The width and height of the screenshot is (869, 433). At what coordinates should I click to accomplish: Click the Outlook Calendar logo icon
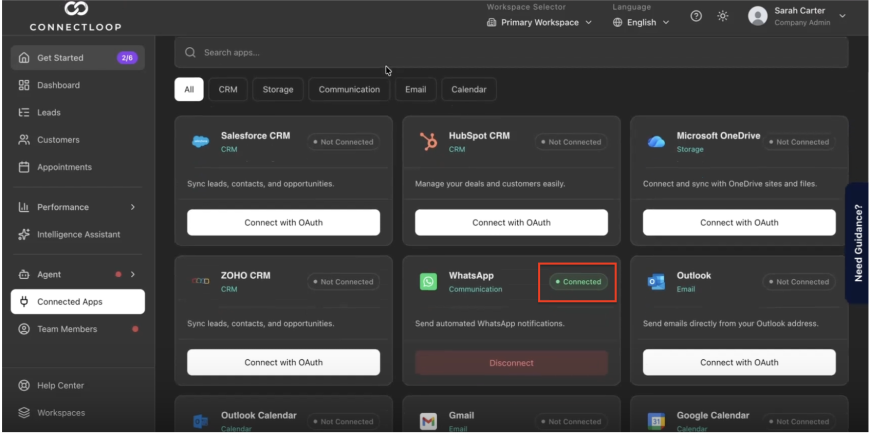201,421
